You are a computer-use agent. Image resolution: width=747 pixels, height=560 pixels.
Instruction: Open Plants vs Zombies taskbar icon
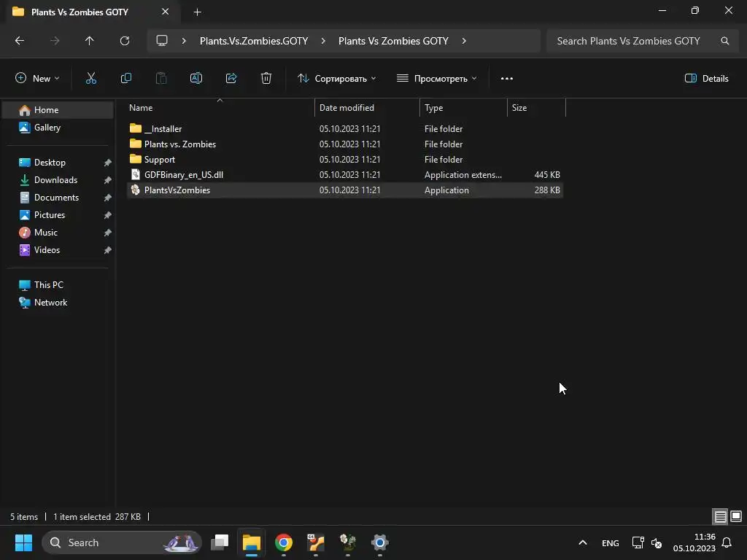pyautogui.click(x=348, y=542)
